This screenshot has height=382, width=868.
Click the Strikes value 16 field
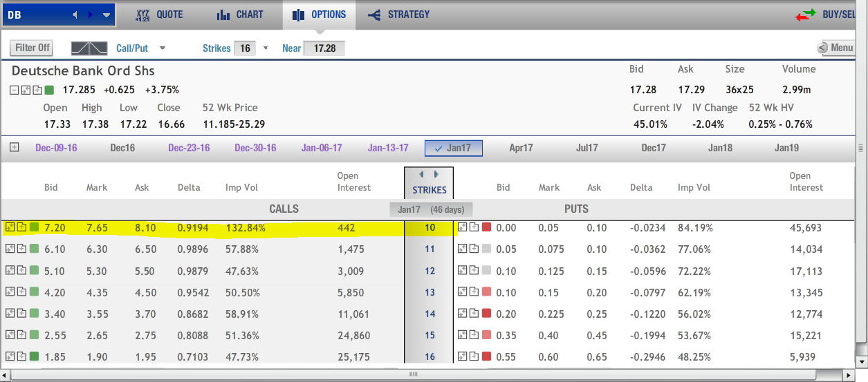pos(245,48)
